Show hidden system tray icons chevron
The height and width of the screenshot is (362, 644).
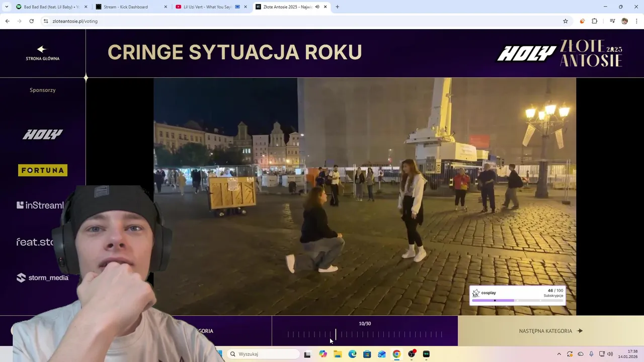tap(558, 354)
